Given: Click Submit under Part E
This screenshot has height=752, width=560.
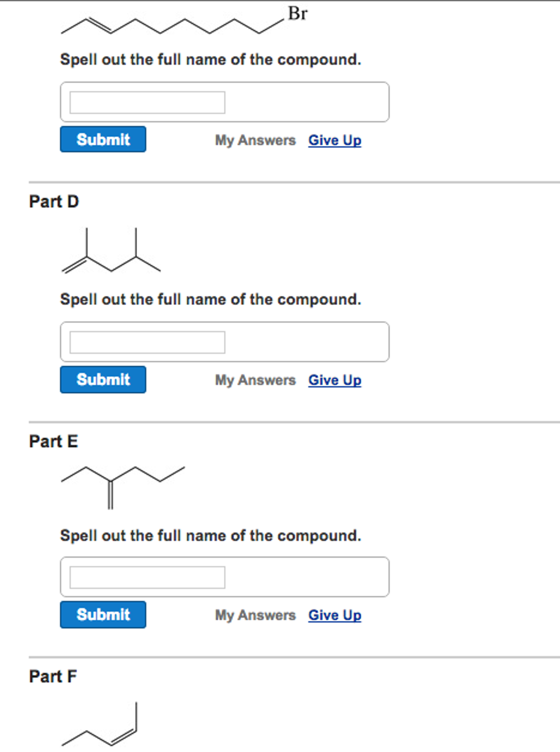Looking at the screenshot, I should [103, 615].
